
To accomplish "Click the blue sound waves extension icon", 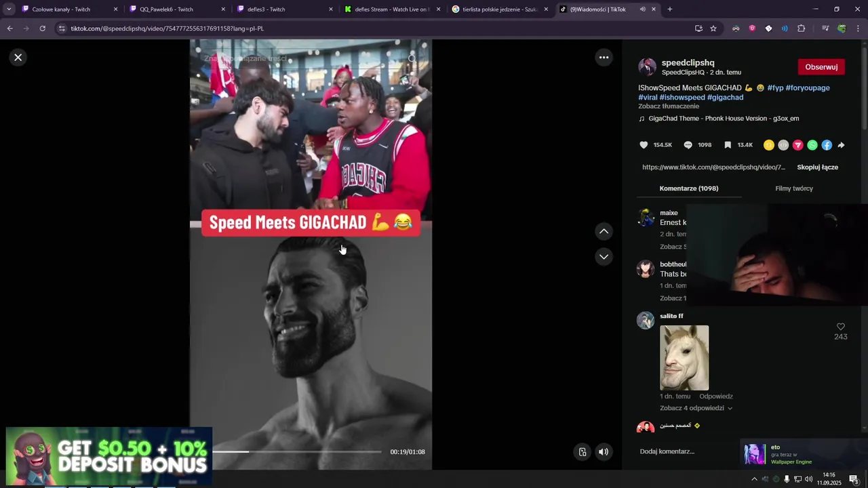I will (x=785, y=28).
